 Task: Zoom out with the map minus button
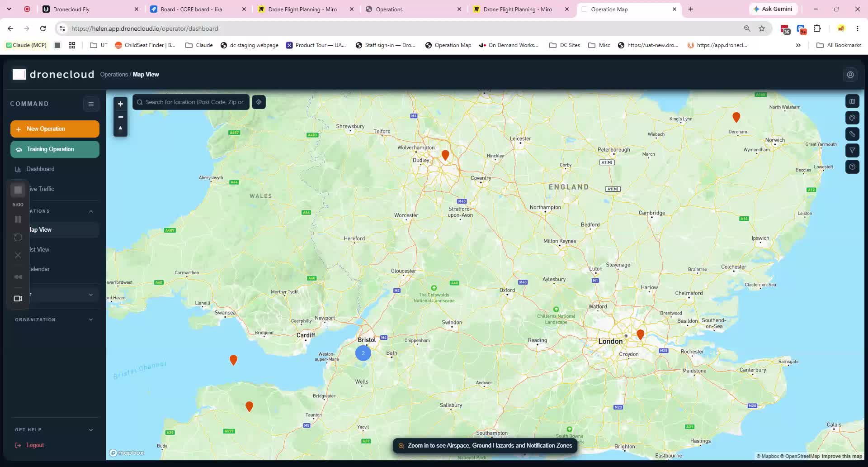[x=120, y=117]
